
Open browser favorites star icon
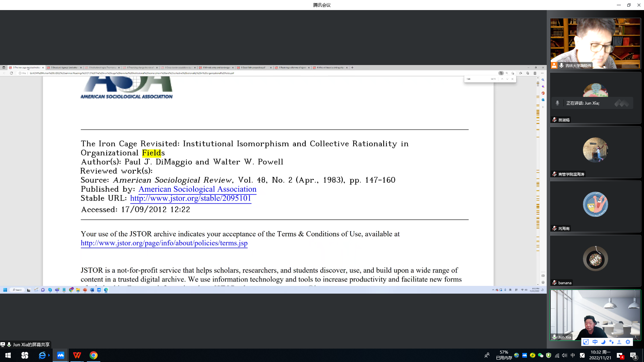click(x=521, y=73)
